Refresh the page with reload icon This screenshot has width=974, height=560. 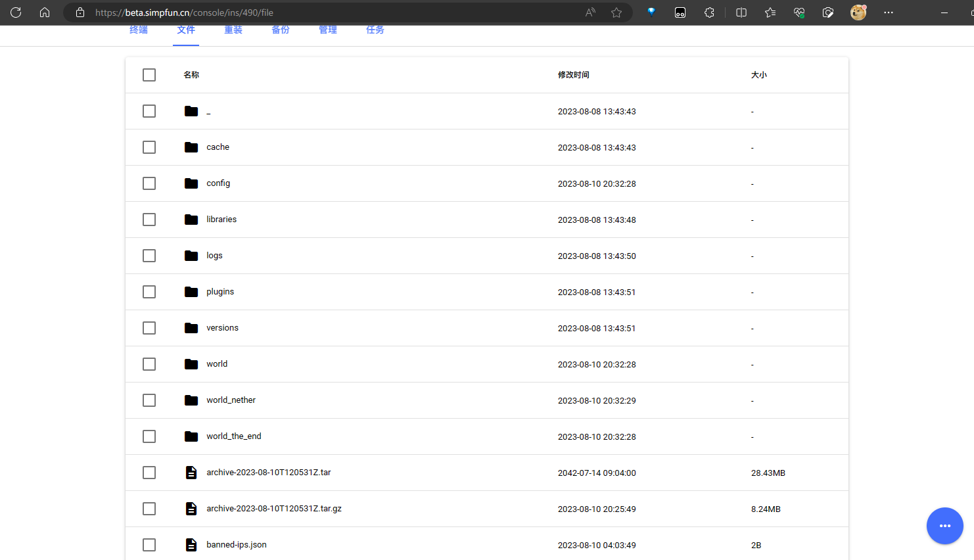(16, 12)
